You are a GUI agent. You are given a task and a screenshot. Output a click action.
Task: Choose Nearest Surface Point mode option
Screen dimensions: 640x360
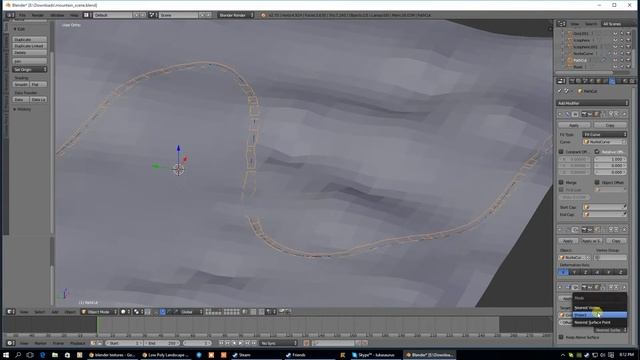600,322
